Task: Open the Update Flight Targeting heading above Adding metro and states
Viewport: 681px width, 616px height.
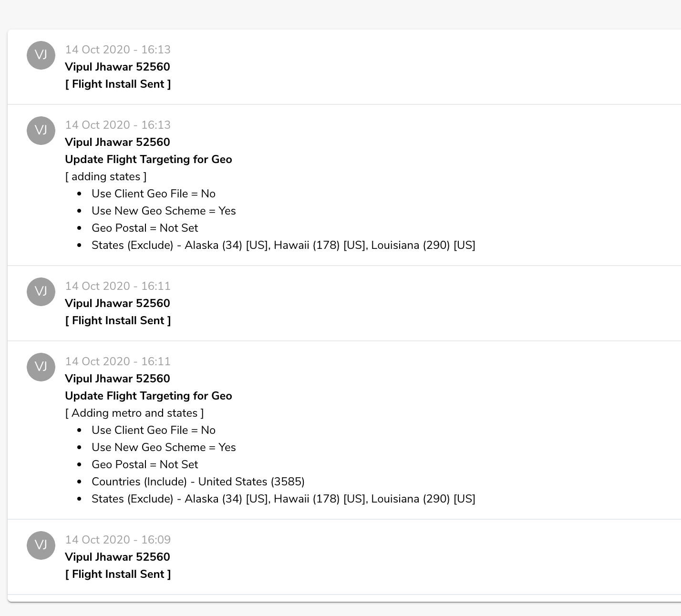Action: point(148,396)
